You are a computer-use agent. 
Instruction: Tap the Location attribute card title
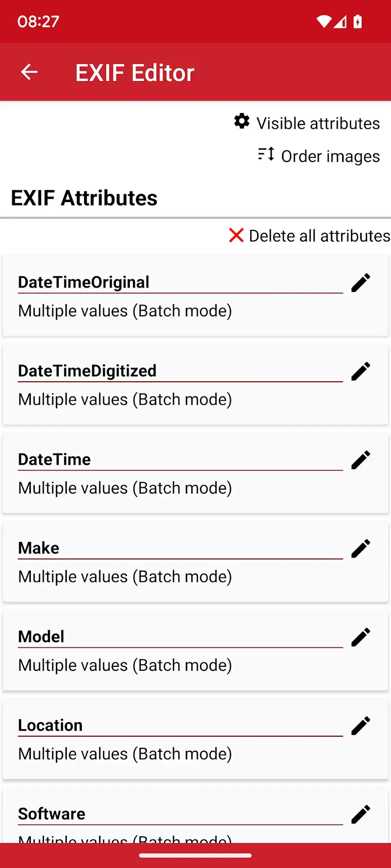pos(50,725)
